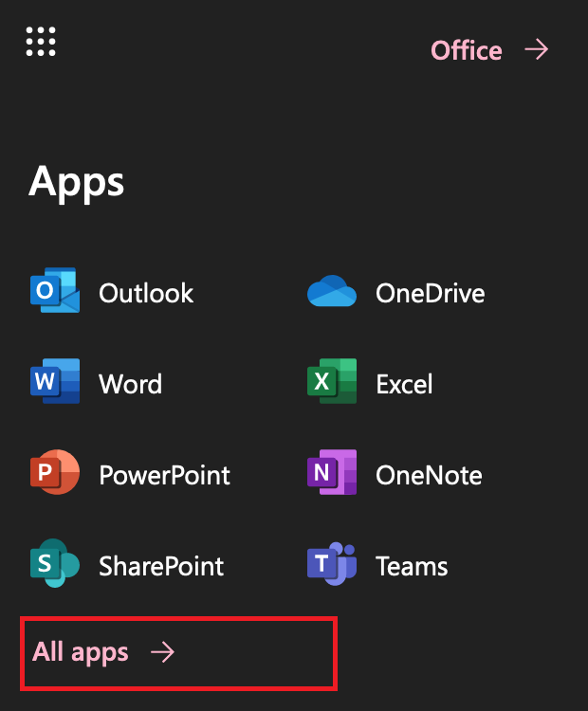
Task: Click the SharePoint app icon
Action: point(54,564)
